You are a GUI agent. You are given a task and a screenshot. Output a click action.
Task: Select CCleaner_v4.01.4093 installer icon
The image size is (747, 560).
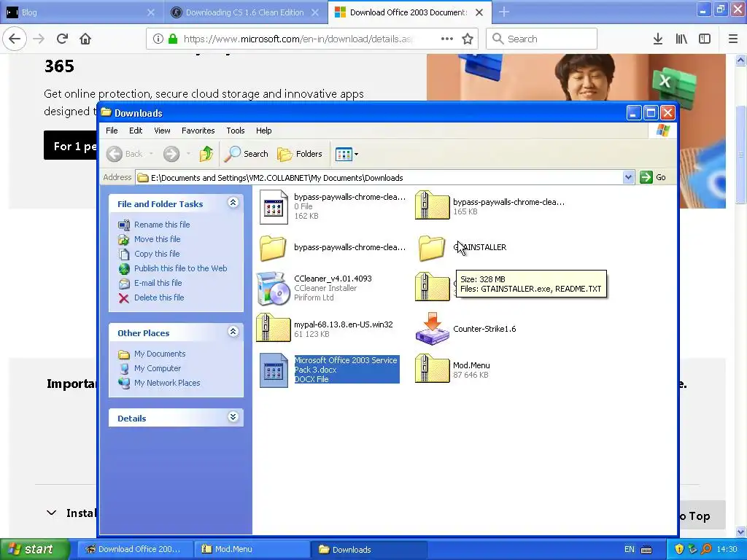tap(274, 288)
